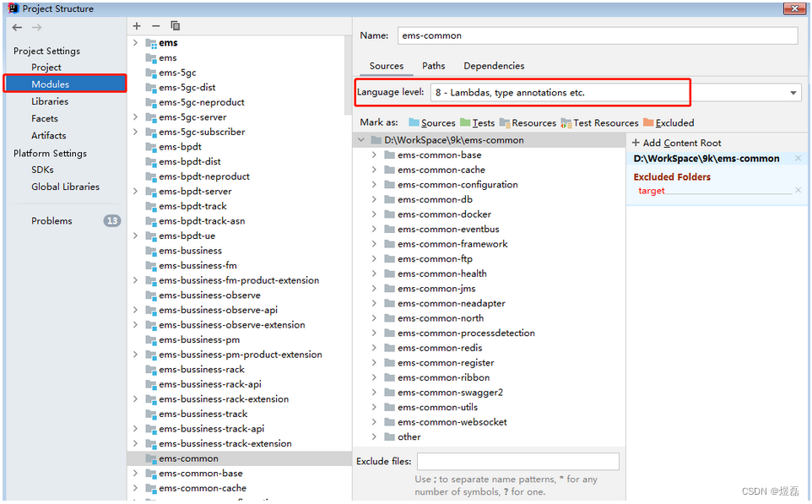
Task: Click the Exclude files input field
Action: tap(518, 461)
